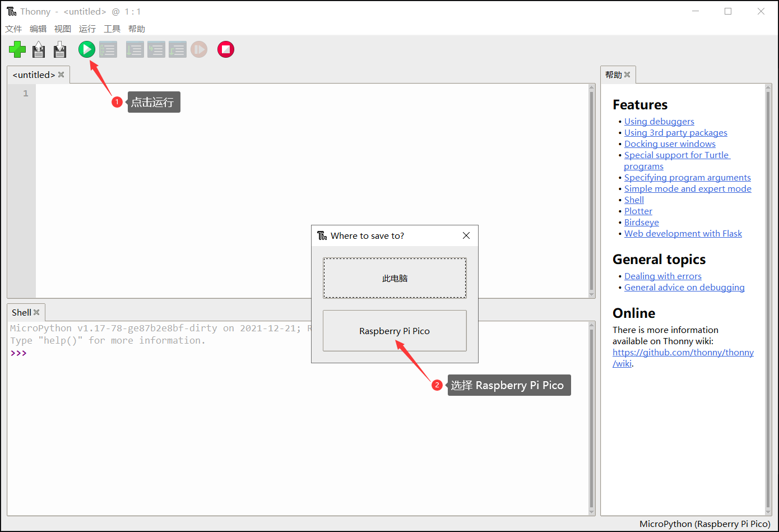Open a file with the load icon
The image size is (779, 532).
coord(39,49)
